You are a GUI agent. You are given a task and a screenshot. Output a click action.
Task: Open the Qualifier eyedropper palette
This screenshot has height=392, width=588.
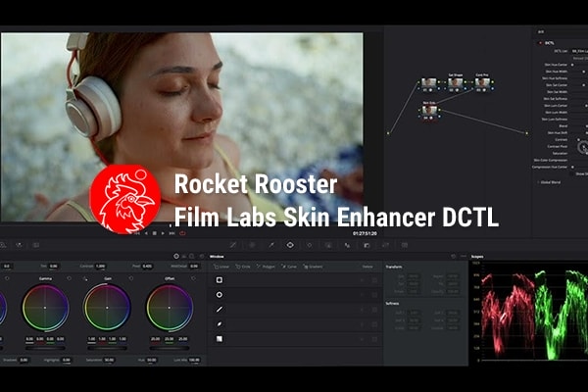coord(271,245)
